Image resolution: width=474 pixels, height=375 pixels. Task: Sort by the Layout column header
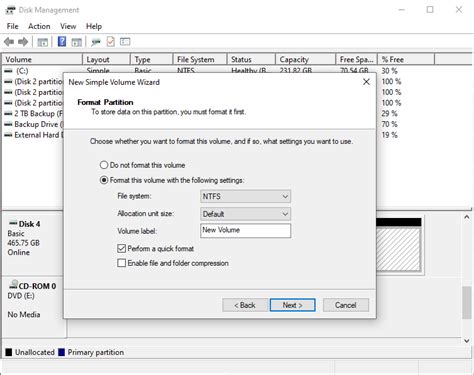(x=106, y=59)
